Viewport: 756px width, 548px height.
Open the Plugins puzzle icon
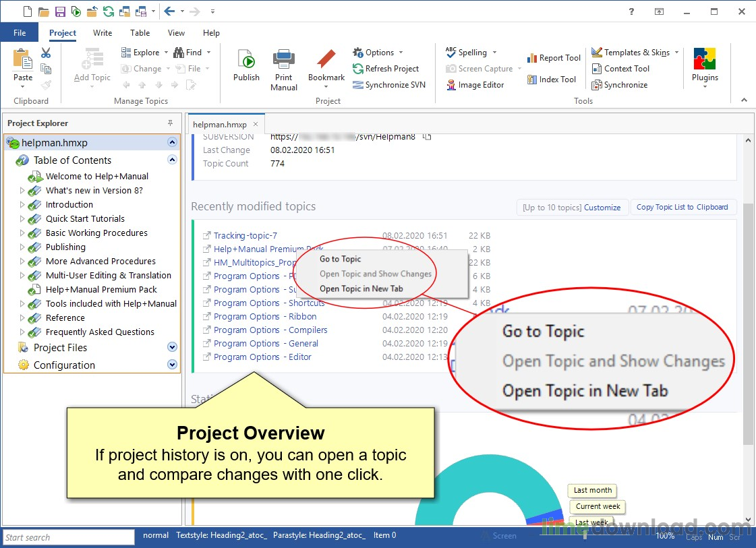705,59
